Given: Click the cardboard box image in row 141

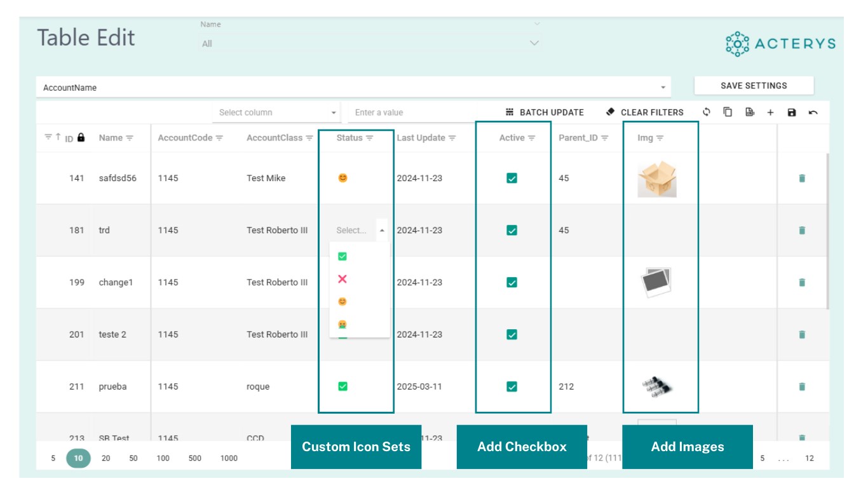Looking at the screenshot, I should pos(657,179).
